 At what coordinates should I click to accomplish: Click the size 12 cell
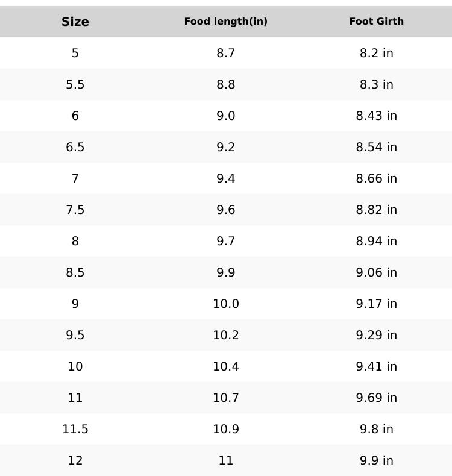pos(75,460)
